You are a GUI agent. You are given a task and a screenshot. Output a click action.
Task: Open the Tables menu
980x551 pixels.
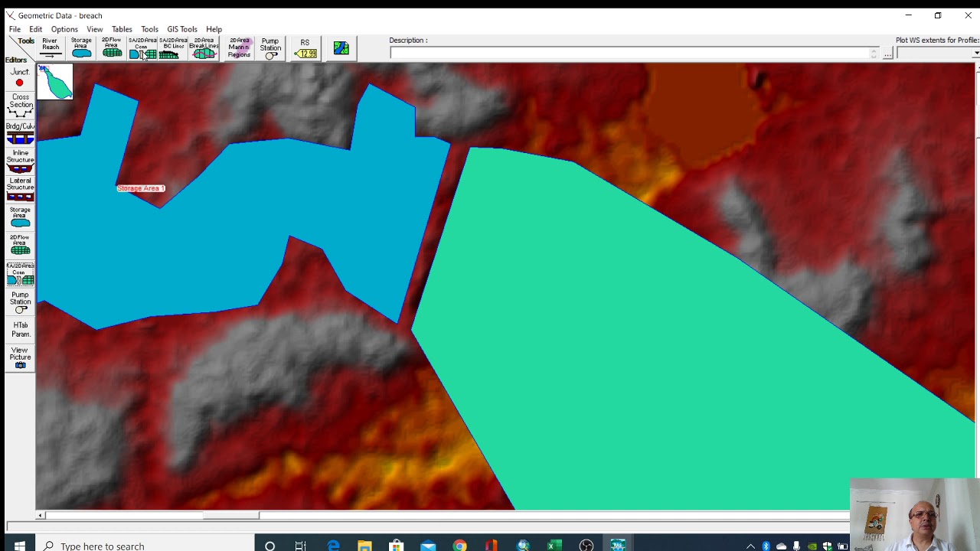point(122,29)
